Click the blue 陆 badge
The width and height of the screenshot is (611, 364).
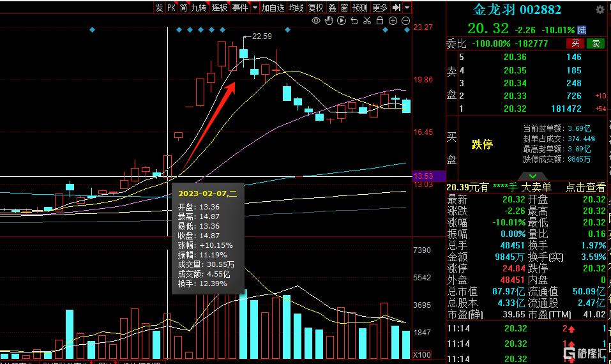582,30
